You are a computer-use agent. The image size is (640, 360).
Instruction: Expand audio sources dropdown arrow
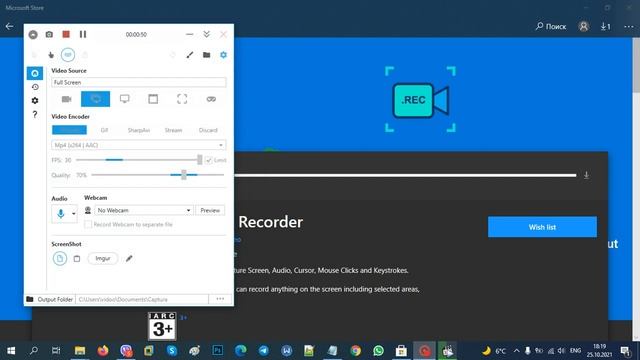pos(73,213)
